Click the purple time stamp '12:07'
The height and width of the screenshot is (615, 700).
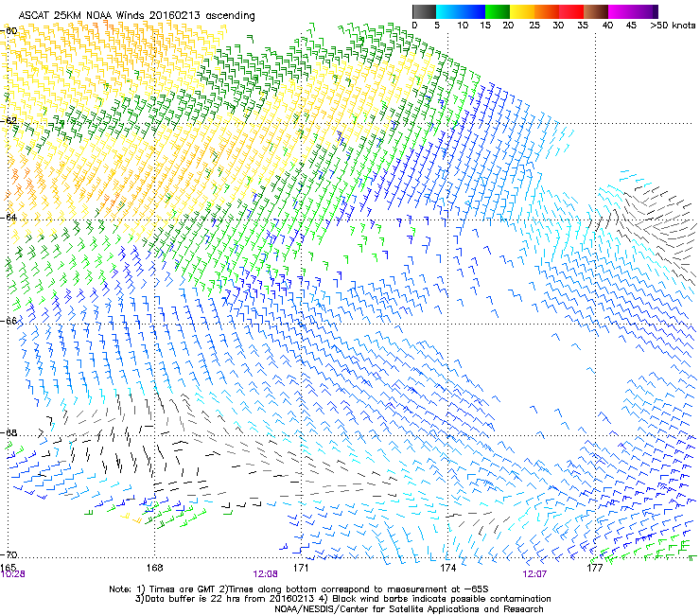[534, 574]
